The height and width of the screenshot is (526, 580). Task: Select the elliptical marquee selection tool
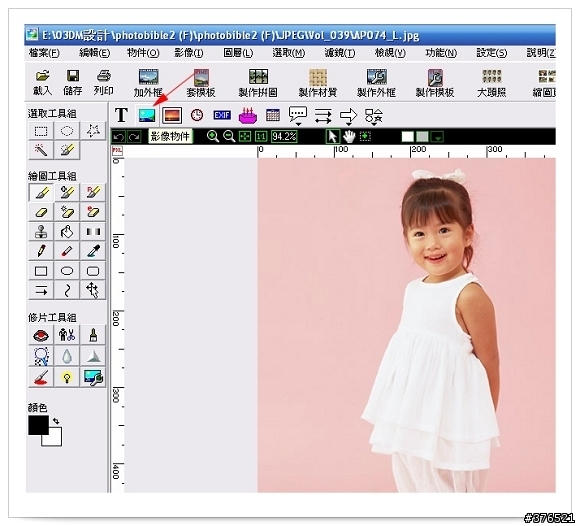67,131
